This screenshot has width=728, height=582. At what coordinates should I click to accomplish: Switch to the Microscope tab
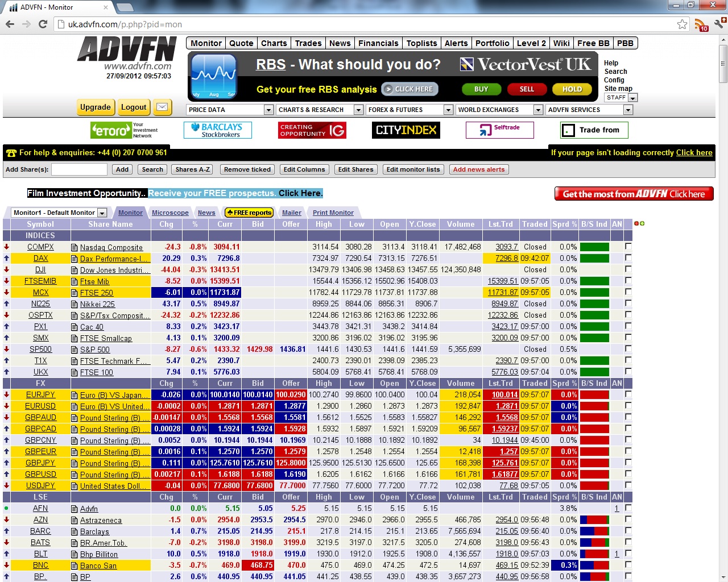point(170,213)
